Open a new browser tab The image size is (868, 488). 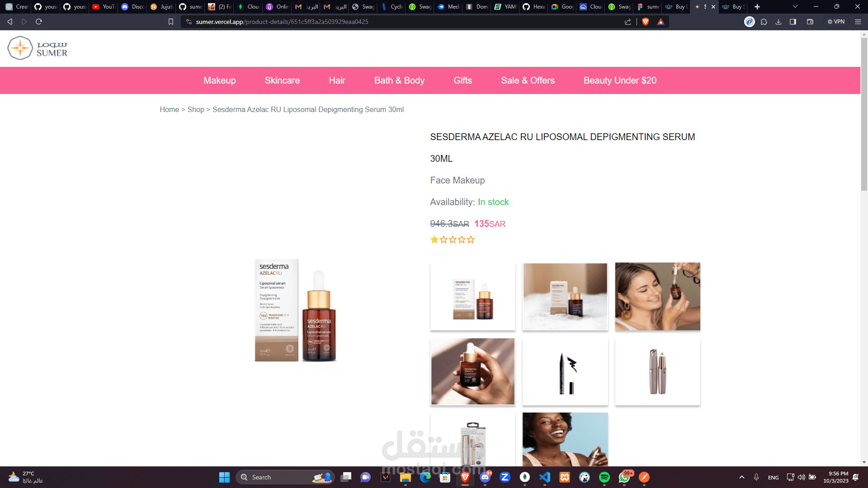tap(757, 7)
